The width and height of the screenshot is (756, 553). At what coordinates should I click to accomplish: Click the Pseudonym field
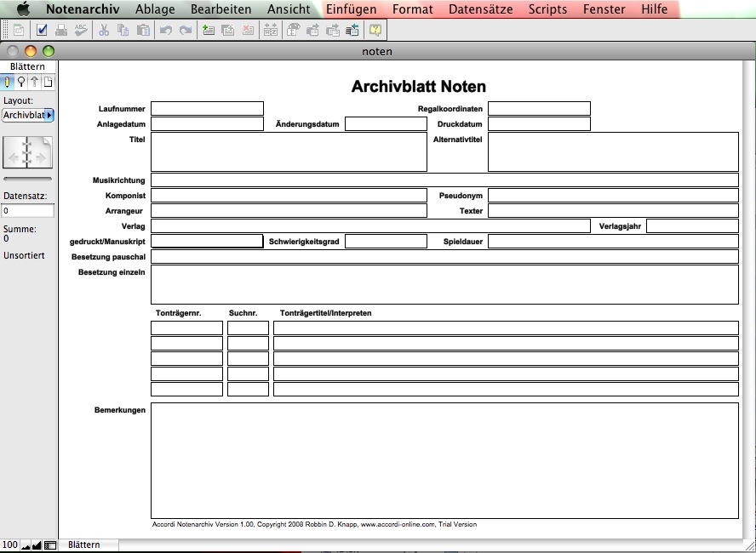coord(613,195)
